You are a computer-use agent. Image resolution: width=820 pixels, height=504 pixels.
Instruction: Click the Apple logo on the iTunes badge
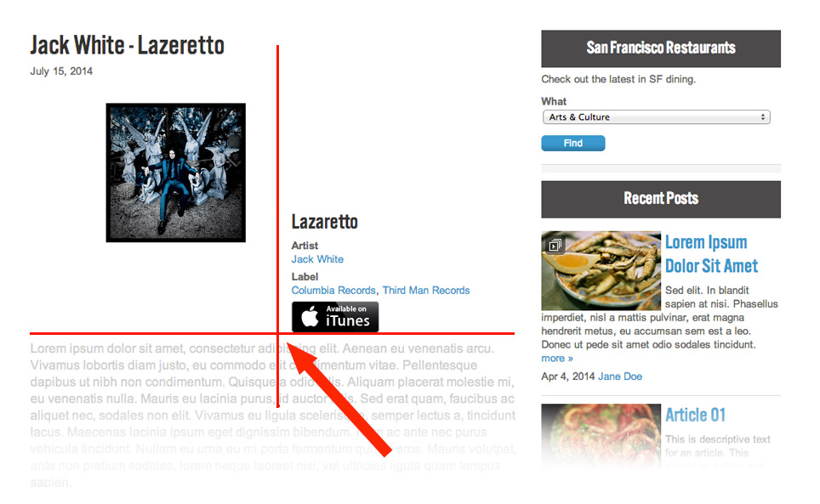pyautogui.click(x=310, y=316)
